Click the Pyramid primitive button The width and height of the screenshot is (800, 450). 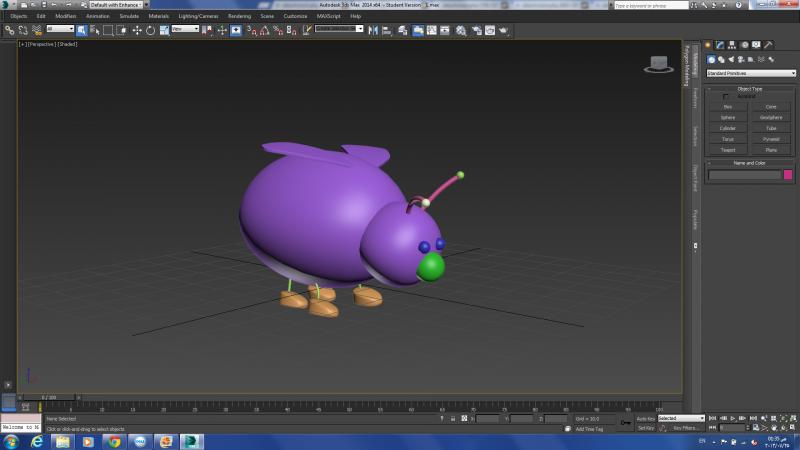[771, 139]
